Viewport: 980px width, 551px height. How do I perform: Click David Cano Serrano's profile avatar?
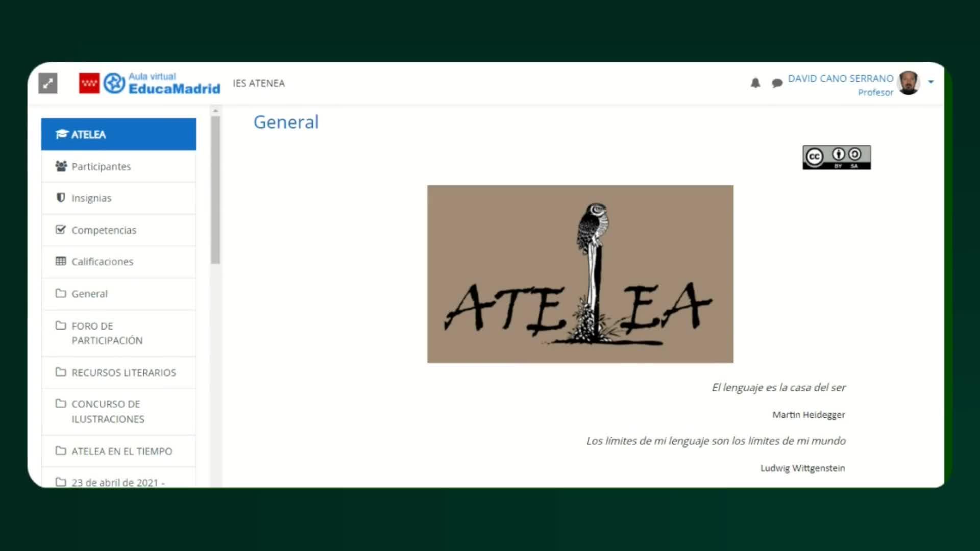909,83
